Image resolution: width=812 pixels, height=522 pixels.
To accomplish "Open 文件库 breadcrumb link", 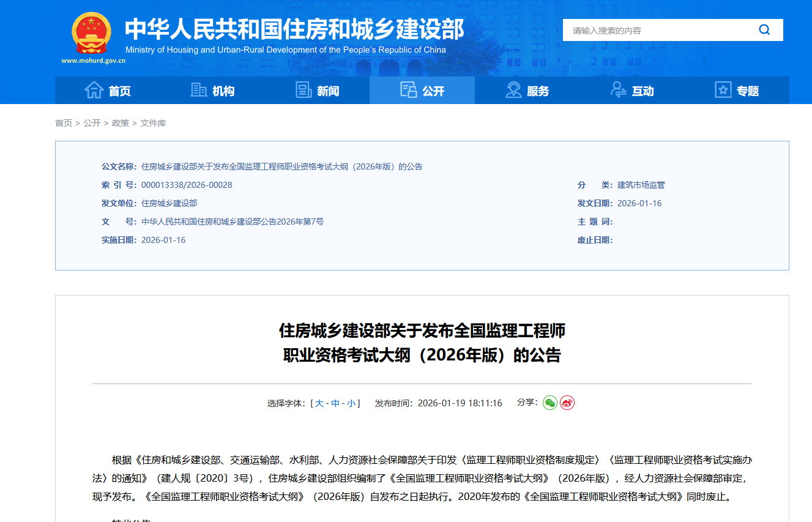I will (153, 123).
